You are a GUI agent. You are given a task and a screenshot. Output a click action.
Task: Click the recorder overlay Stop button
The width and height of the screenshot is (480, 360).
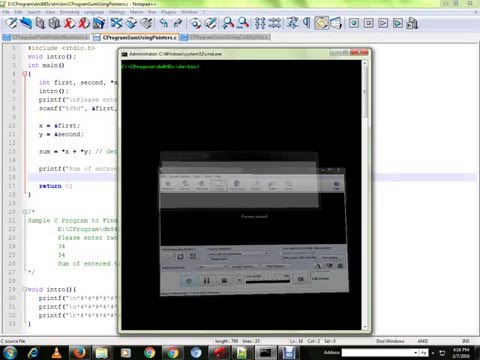tap(224, 281)
